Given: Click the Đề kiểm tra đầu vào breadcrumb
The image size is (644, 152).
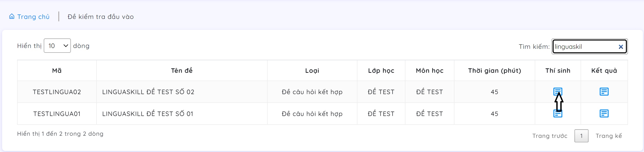Looking at the screenshot, I should pos(101,17).
